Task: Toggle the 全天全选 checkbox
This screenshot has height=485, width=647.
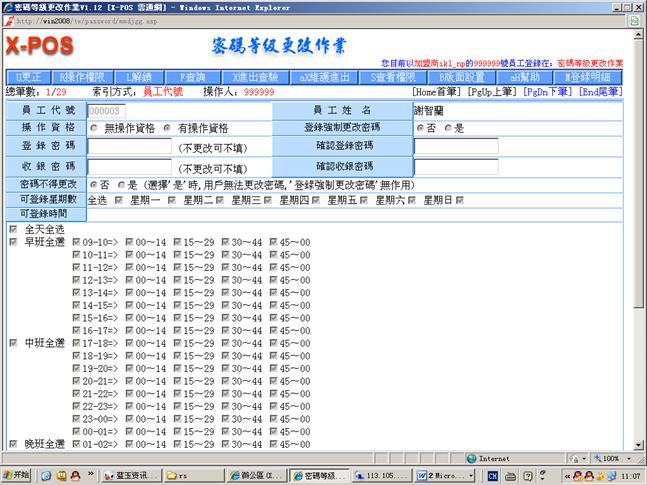Action: point(12,229)
